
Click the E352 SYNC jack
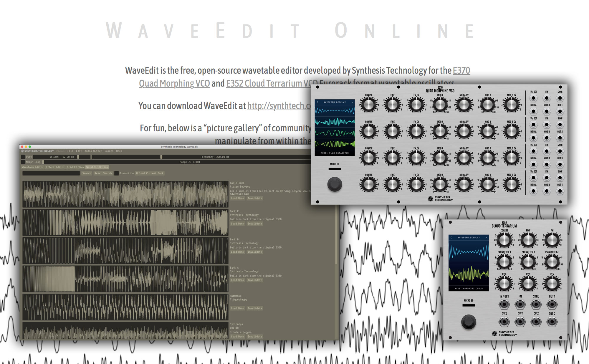[536, 304]
